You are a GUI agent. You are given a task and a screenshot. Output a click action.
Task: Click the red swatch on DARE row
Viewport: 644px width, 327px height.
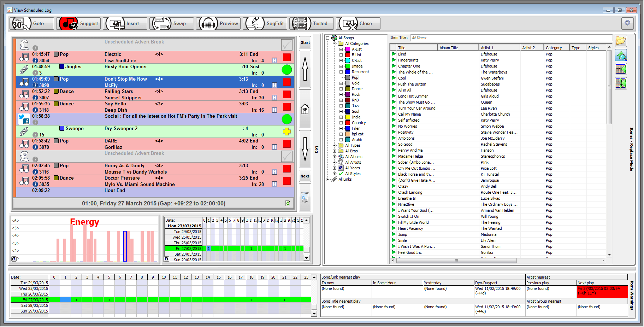286,144
